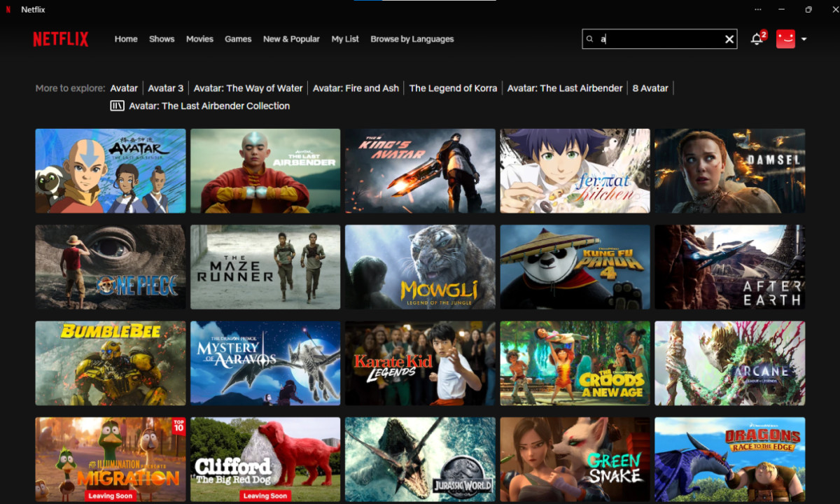Click the red profile avatar icon
The height and width of the screenshot is (504, 840).
point(785,39)
